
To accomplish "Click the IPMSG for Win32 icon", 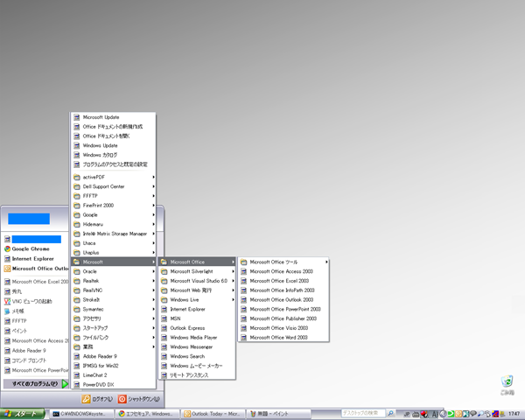I will coord(77,366).
